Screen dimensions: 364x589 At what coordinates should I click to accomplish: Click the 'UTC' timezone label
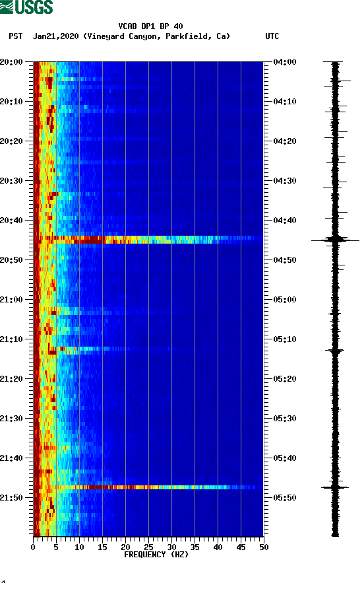(x=272, y=36)
